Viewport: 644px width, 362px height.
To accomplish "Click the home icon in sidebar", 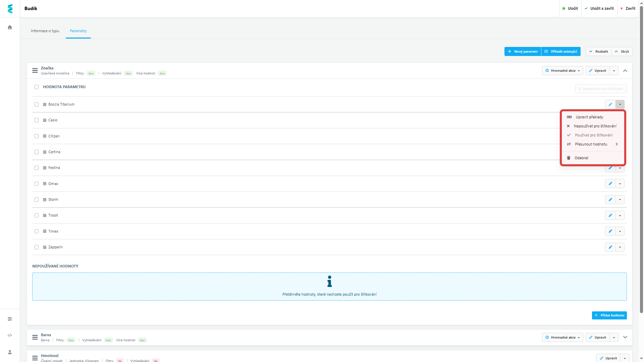I will coord(10,27).
